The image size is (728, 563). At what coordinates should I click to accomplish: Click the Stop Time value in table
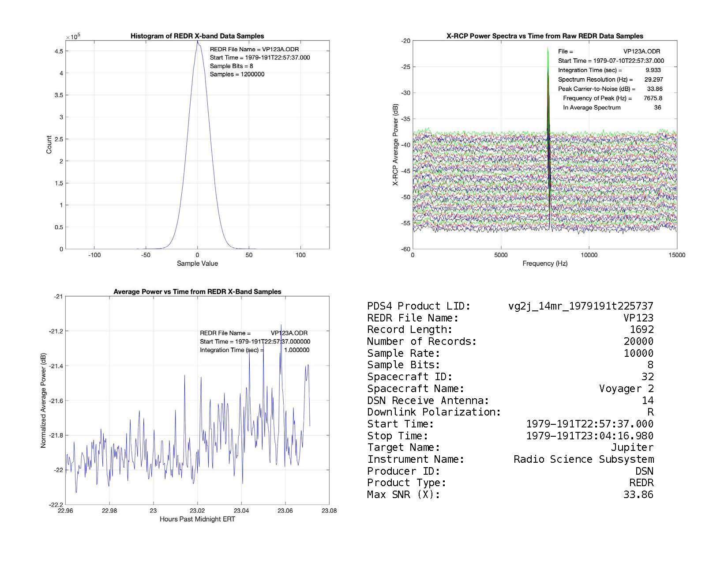(589, 436)
